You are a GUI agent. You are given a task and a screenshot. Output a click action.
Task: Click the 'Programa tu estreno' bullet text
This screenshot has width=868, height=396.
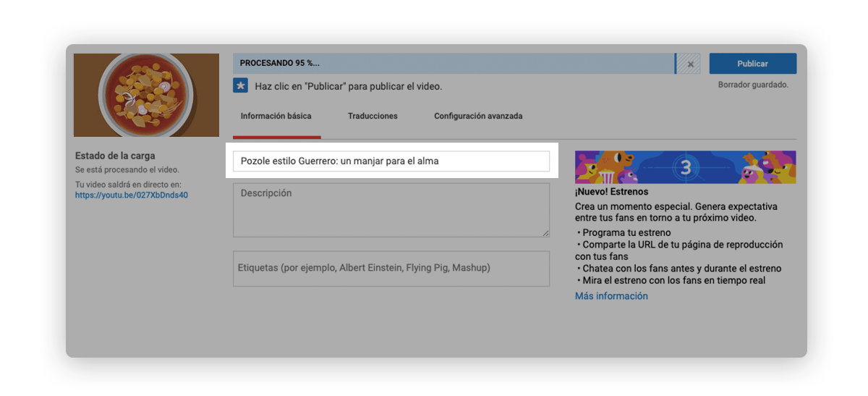point(626,233)
